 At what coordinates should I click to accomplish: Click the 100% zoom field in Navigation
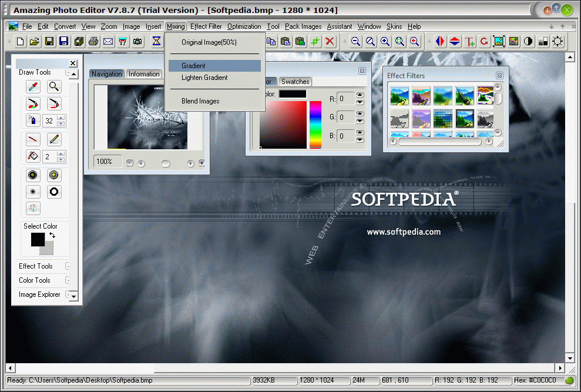pyautogui.click(x=108, y=162)
